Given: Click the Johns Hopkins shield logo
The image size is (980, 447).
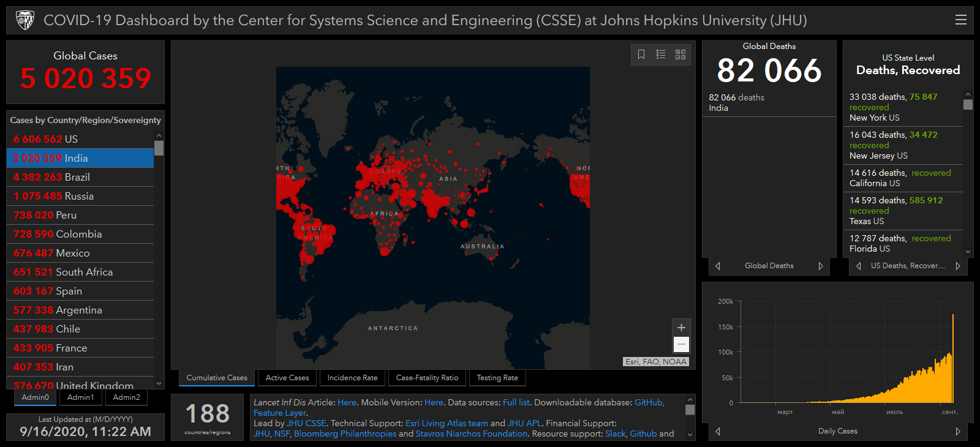Looking at the screenshot, I should tap(25, 20).
